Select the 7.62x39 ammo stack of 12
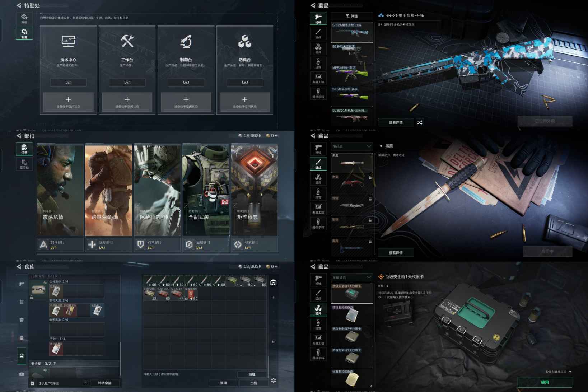This screenshot has height=392, width=588. click(x=150, y=294)
